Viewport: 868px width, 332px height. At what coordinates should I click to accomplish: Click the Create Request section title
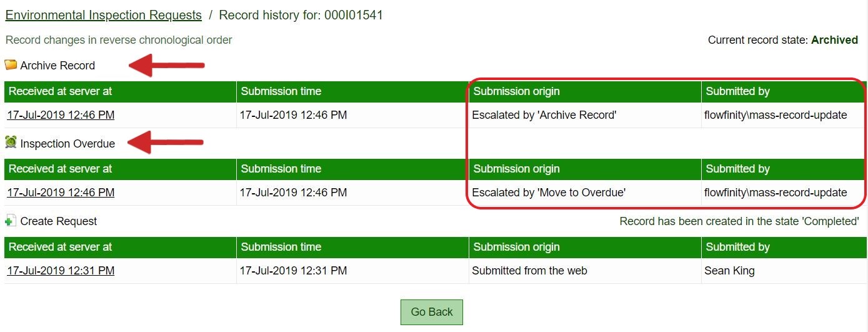point(59,221)
